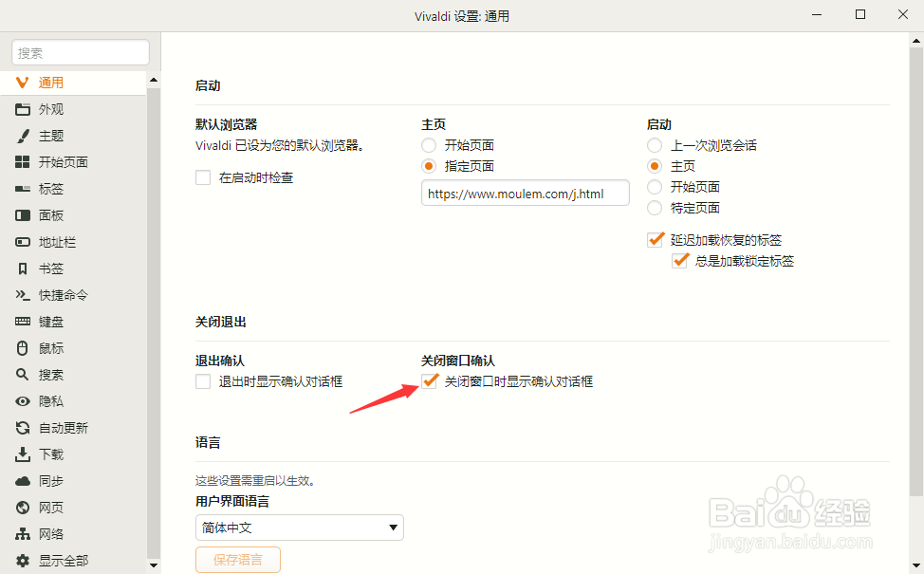924x574 pixels.
Task: Select the 键盘 keyboard icon
Action: (23, 322)
